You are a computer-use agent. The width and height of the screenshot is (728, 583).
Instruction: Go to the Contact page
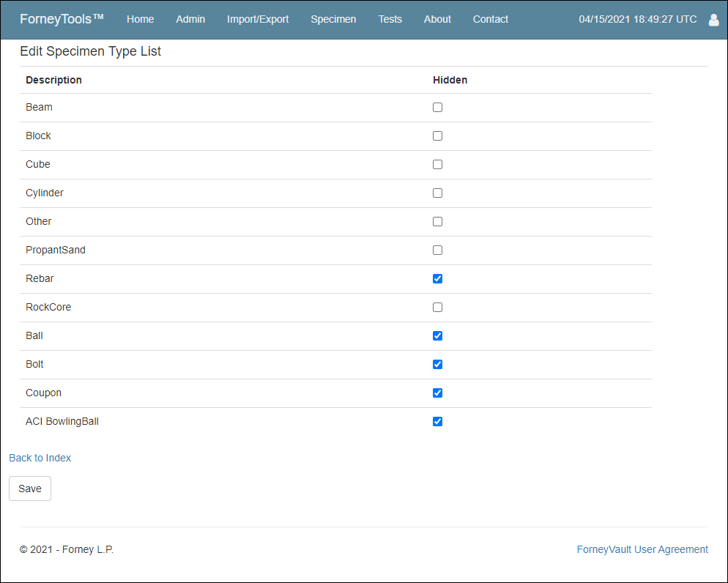[490, 20]
